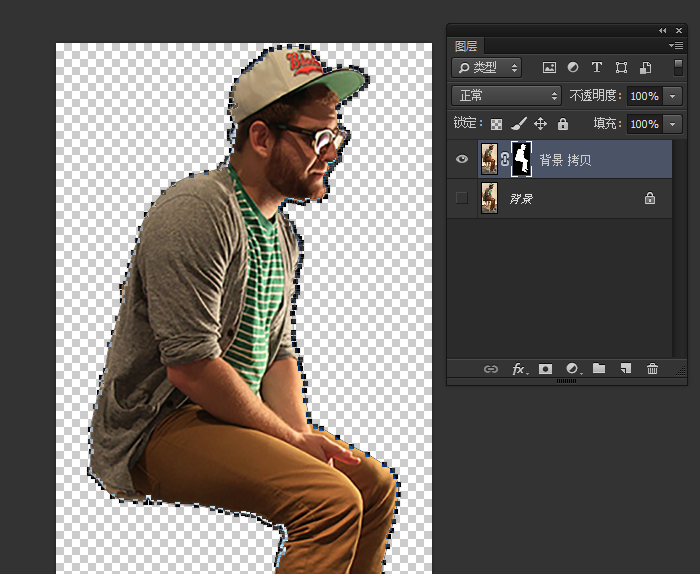This screenshot has height=574, width=700.
Task: Click the adjustment layer filter icon
Action: 573,68
